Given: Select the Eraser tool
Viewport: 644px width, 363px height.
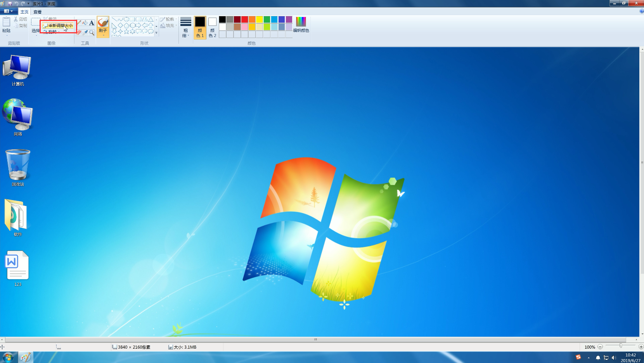Looking at the screenshot, I should (x=79, y=33).
